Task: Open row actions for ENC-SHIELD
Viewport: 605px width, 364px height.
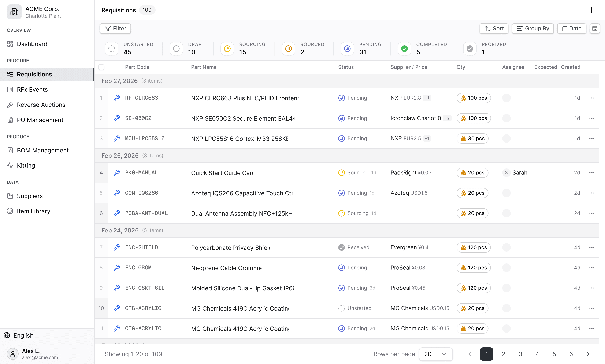Action: pyautogui.click(x=592, y=247)
